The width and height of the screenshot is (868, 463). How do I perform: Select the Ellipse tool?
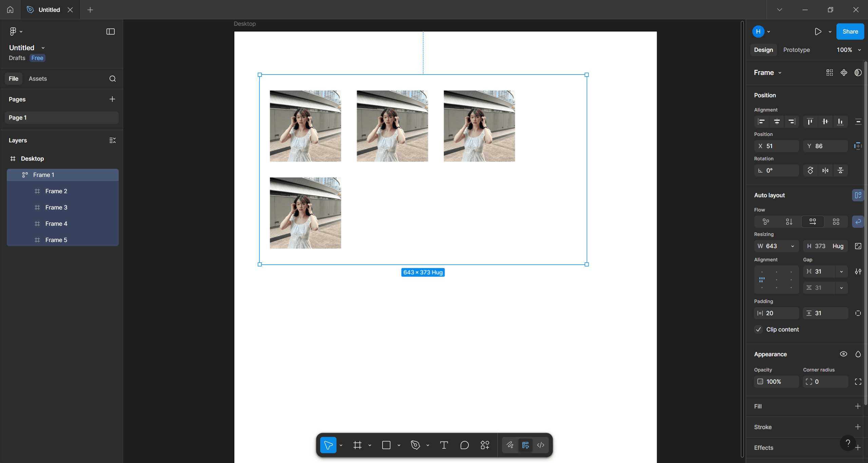pos(464,445)
